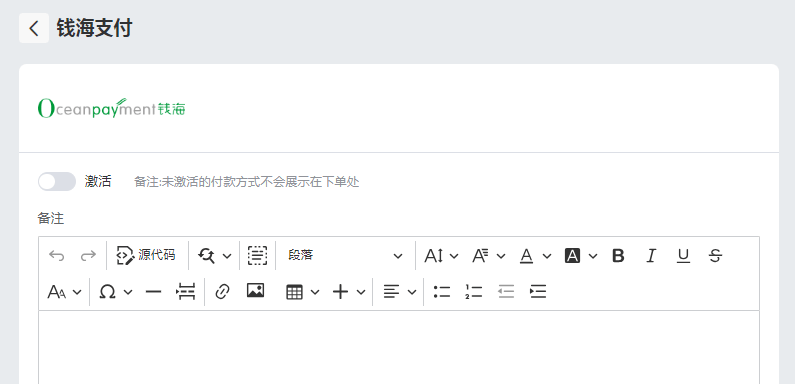Screen dimensions: 795x384
Task: Expand the plus insert dropdown arrow
Action: tap(361, 292)
